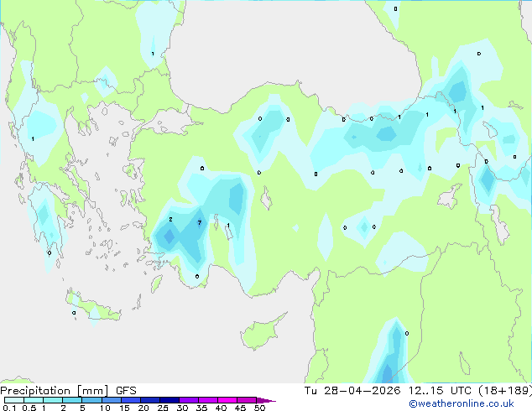This screenshot has height=411, width=532.
Task: Click the '12..15 UTC' time text
Action: (x=440, y=391)
